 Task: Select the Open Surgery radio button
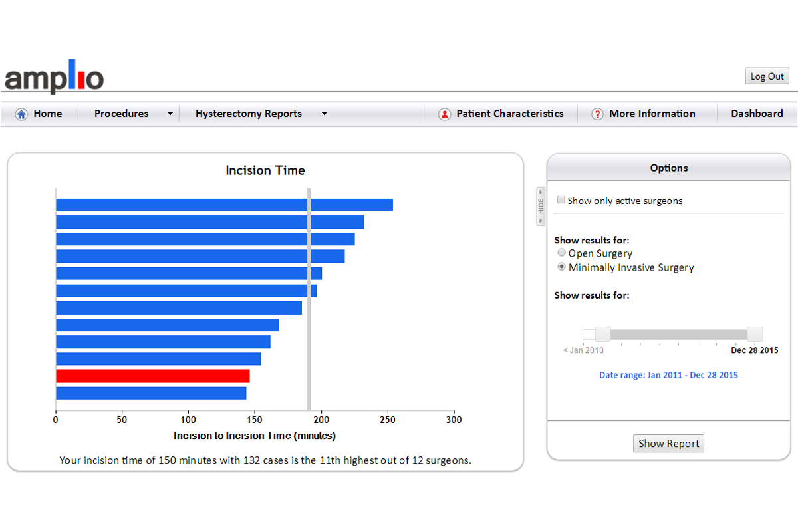[562, 253]
